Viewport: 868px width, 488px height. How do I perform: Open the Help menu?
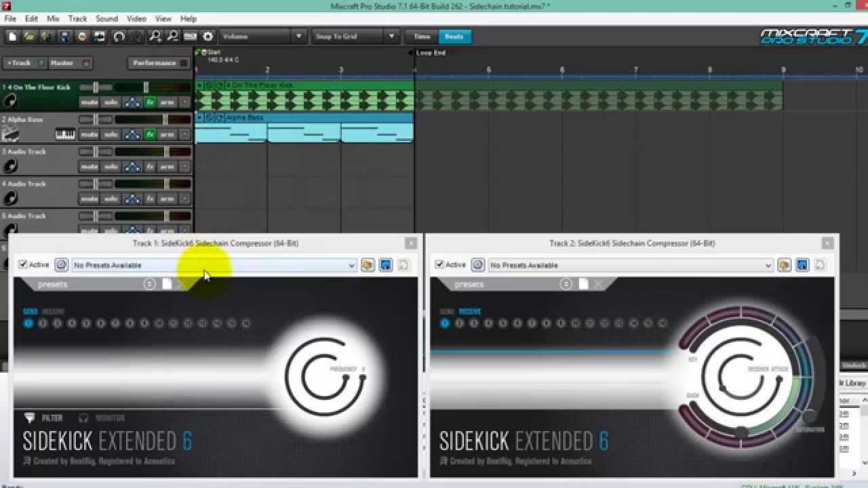pyautogui.click(x=188, y=18)
